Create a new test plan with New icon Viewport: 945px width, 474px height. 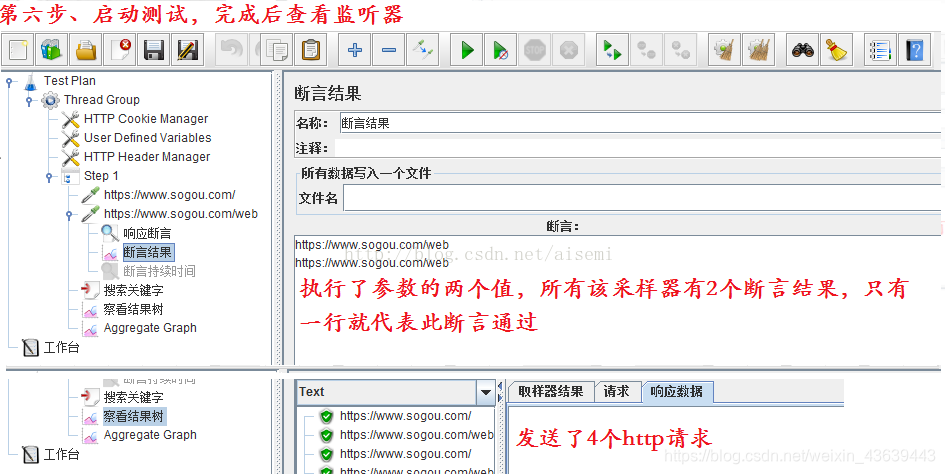click(19, 50)
